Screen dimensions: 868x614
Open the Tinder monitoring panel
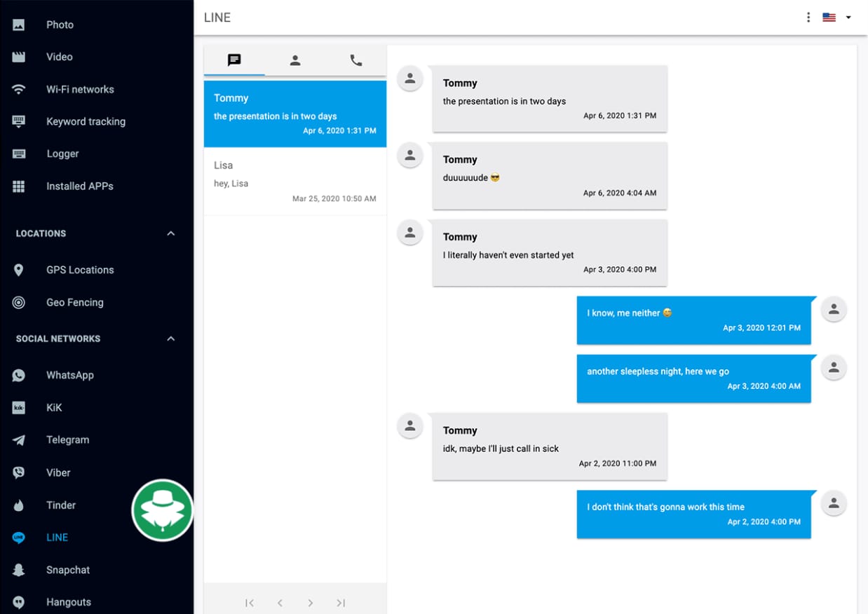[18, 505]
